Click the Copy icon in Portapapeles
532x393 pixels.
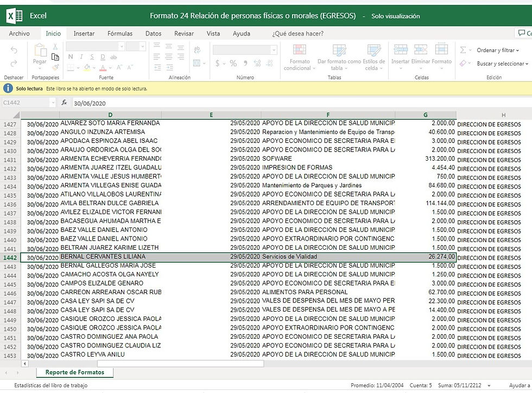click(55, 57)
